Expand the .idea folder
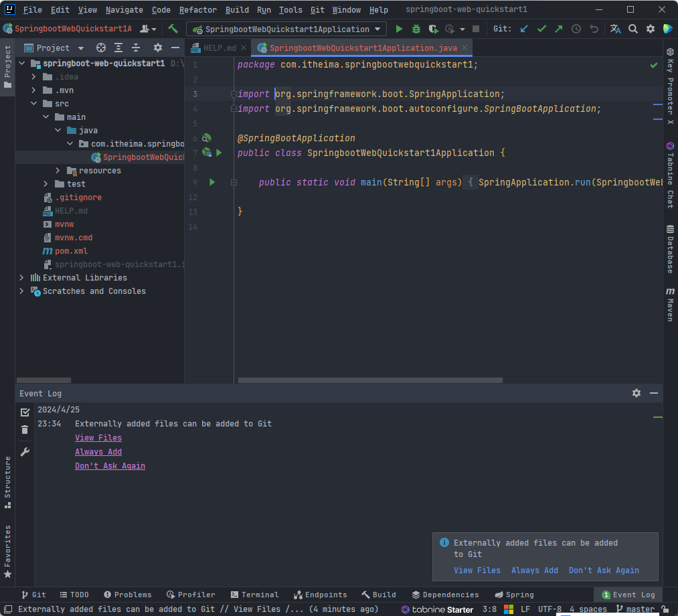The height and width of the screenshot is (616, 678). click(33, 77)
